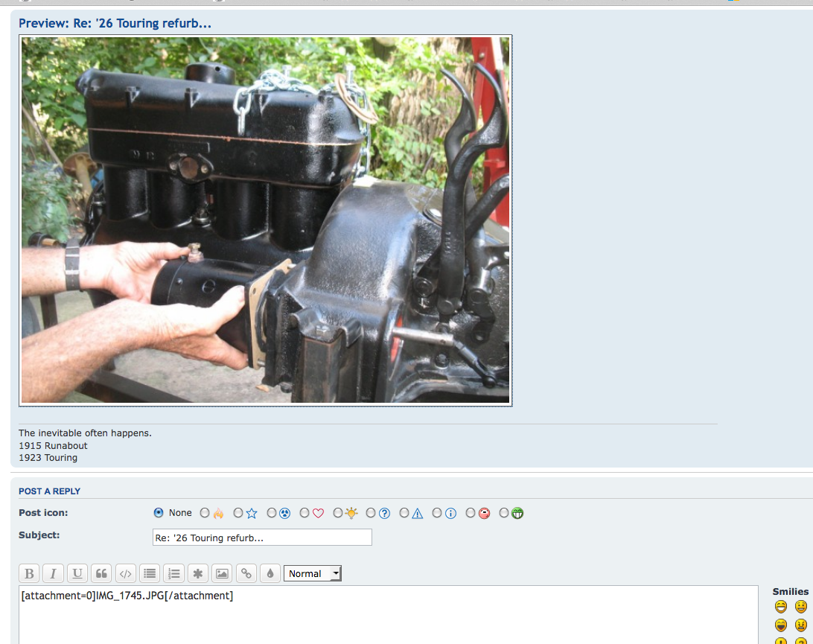This screenshot has height=644, width=813.
Task: Click the Subject text field
Action: [262, 538]
